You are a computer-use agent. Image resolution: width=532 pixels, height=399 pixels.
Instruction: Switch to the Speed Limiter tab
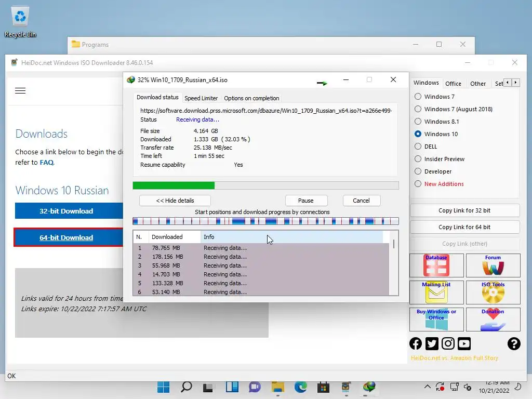[201, 98]
